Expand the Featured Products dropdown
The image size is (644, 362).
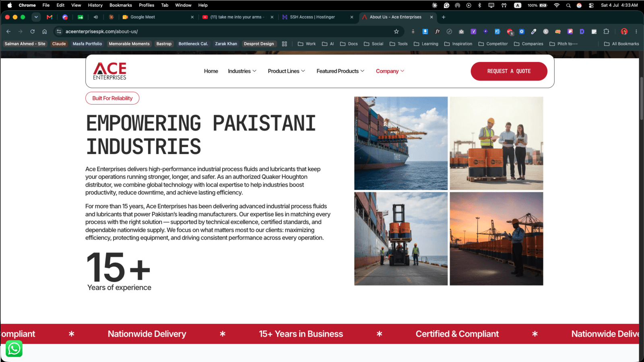(341, 71)
